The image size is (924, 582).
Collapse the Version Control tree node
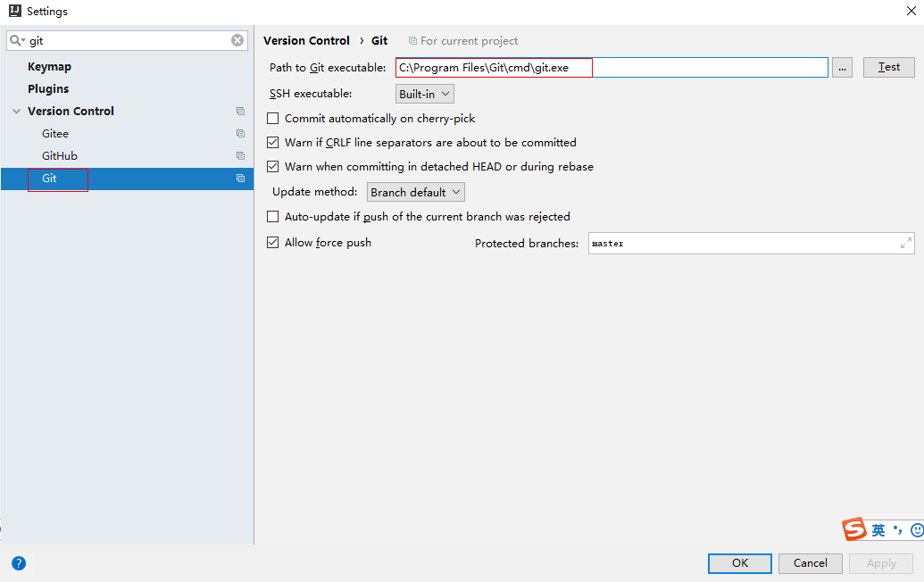pyautogui.click(x=16, y=112)
